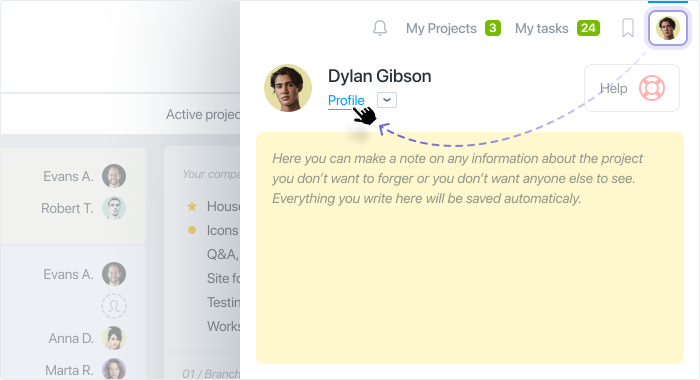Select Marta R. avatar
Image resolution: width=700 pixels, height=380 pixels.
(114, 369)
